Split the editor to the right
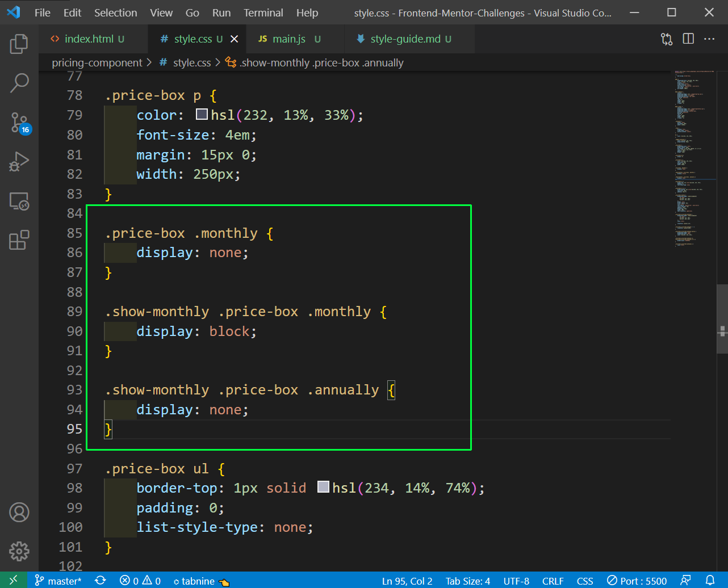This screenshot has height=588, width=728. click(688, 39)
